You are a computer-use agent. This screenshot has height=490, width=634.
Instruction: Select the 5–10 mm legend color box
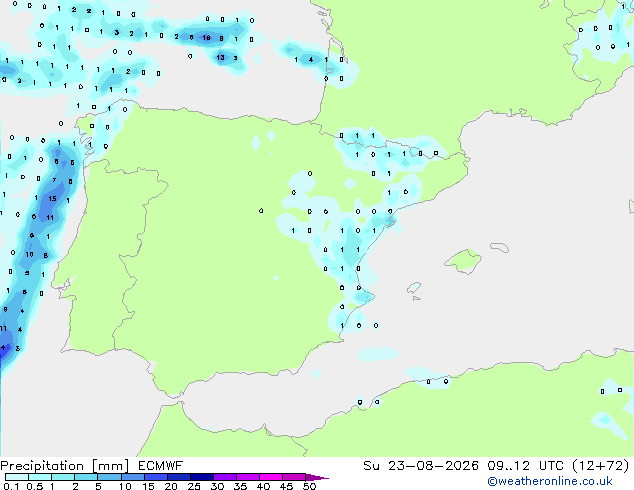click(x=109, y=477)
